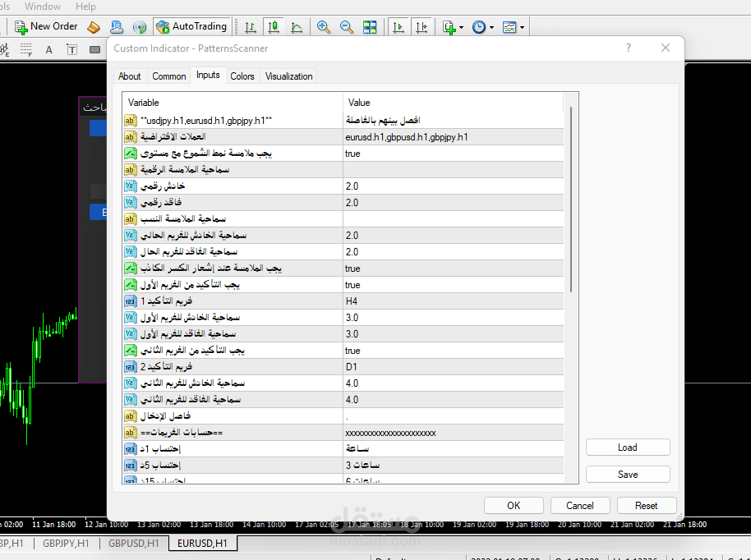Viewport: 751px width, 560px height.
Task: Select the Line Chart icon
Action: [x=297, y=27]
